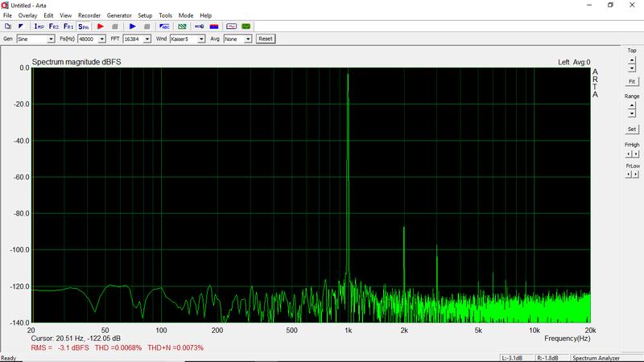
Task: Start the generator with the blue play icon
Action: (x=133, y=27)
